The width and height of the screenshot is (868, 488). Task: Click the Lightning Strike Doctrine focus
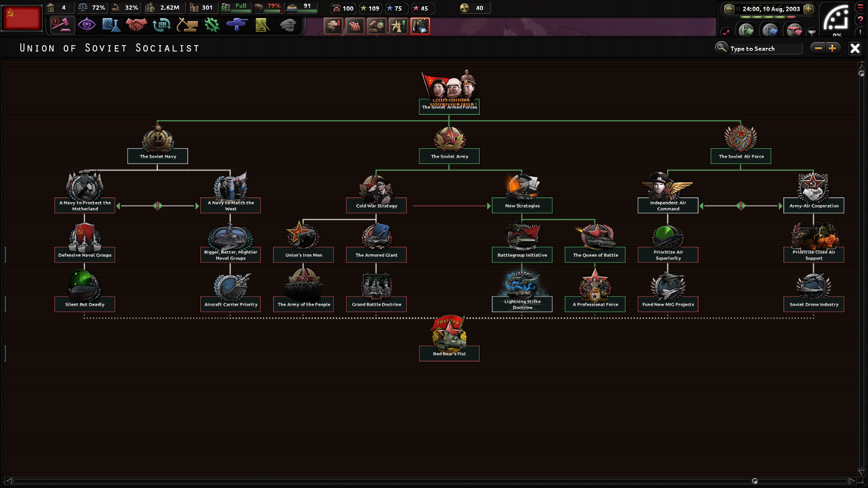point(522,304)
